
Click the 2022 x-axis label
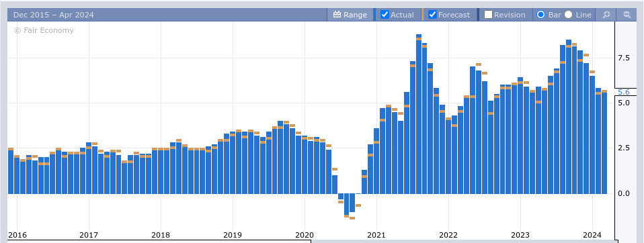pyautogui.click(x=448, y=235)
